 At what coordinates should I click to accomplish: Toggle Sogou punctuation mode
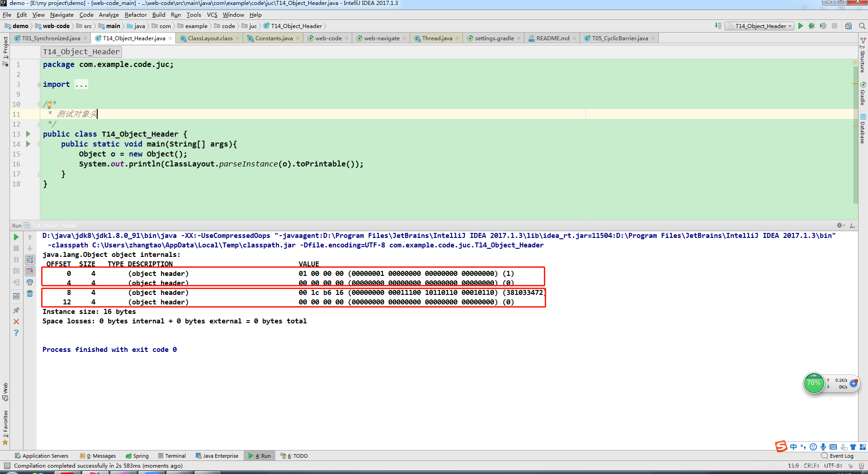[803, 447]
